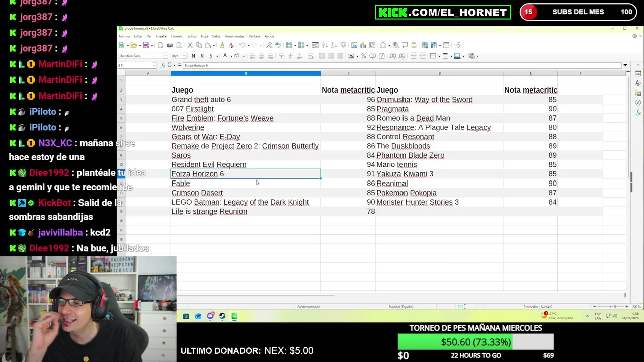Screen dimensions: 644x362
Task: Open the borders dropdown arrow
Action: 439,56
